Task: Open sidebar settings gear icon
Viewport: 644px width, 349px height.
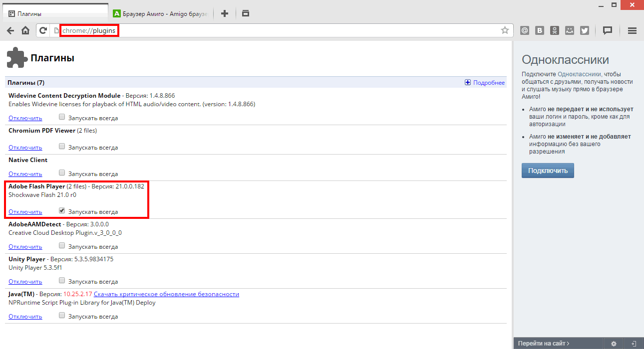Action: (614, 344)
